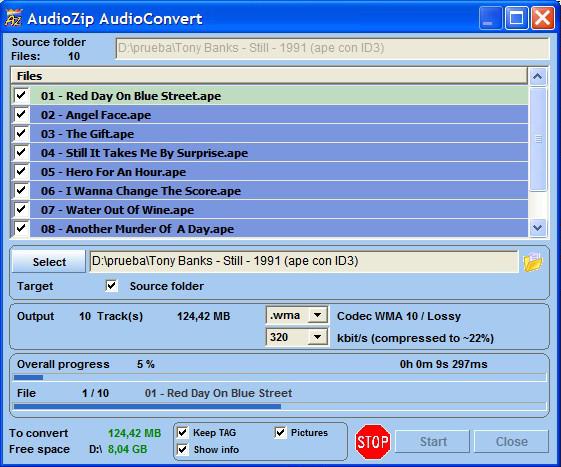The width and height of the screenshot is (561, 467).
Task: Toggle checkbox for 04 - Still It Takes Me By Surprise.ape
Action: [21, 152]
